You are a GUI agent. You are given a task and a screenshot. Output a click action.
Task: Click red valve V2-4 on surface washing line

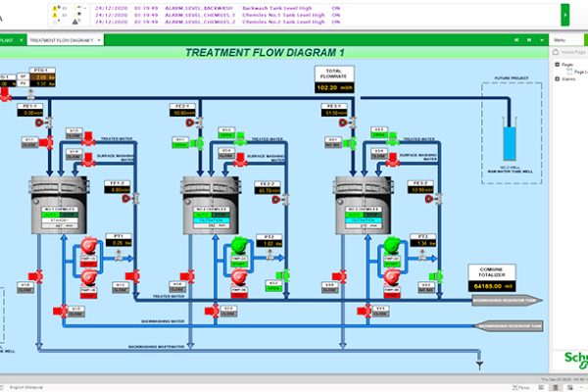click(x=240, y=160)
